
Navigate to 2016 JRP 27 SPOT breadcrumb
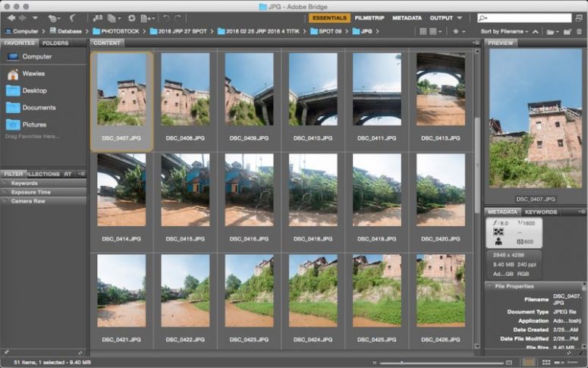(x=178, y=31)
